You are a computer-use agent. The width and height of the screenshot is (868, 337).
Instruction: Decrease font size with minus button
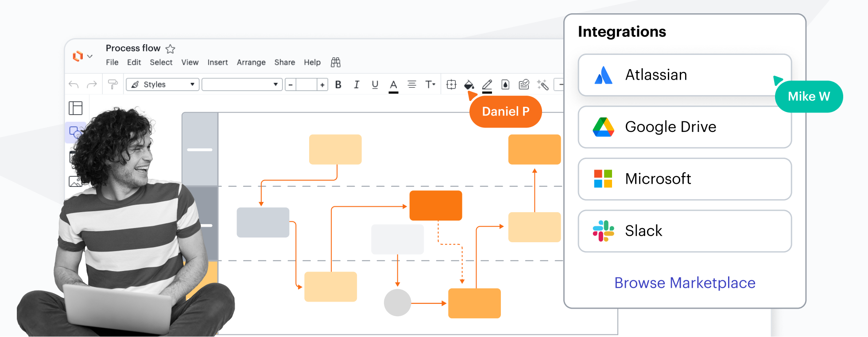pyautogui.click(x=291, y=85)
